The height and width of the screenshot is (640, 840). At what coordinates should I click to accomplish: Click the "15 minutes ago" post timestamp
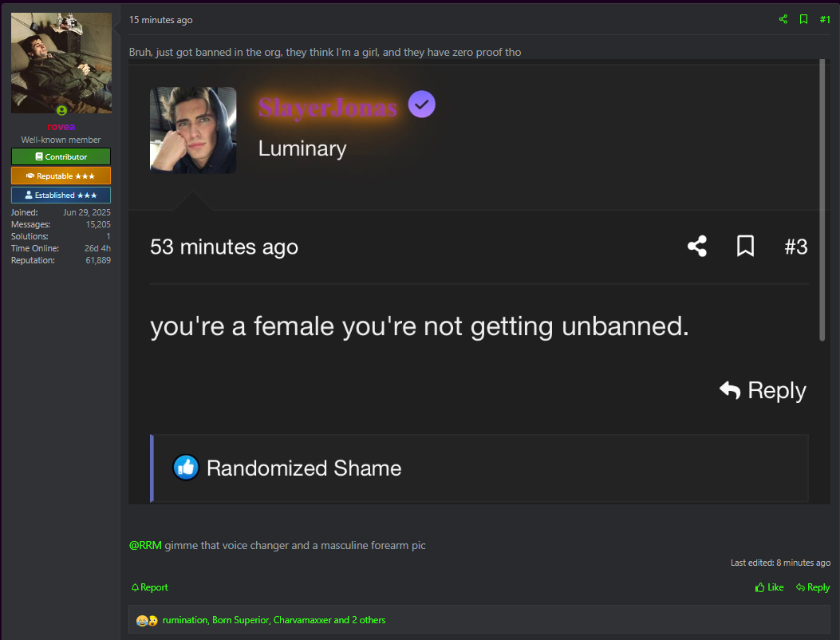[x=160, y=20]
